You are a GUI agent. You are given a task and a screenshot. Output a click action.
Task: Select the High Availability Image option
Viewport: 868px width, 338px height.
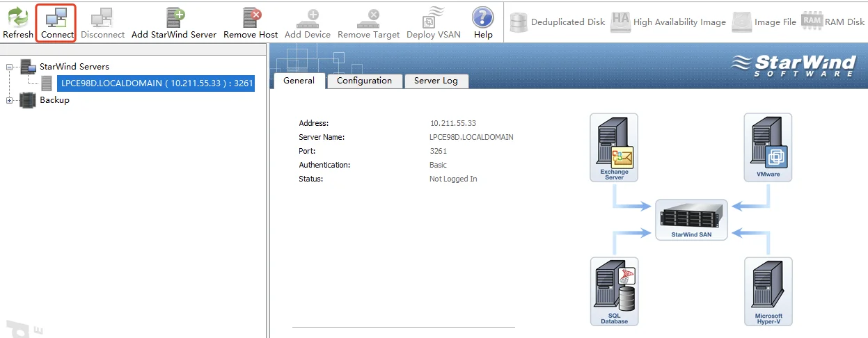tap(668, 22)
